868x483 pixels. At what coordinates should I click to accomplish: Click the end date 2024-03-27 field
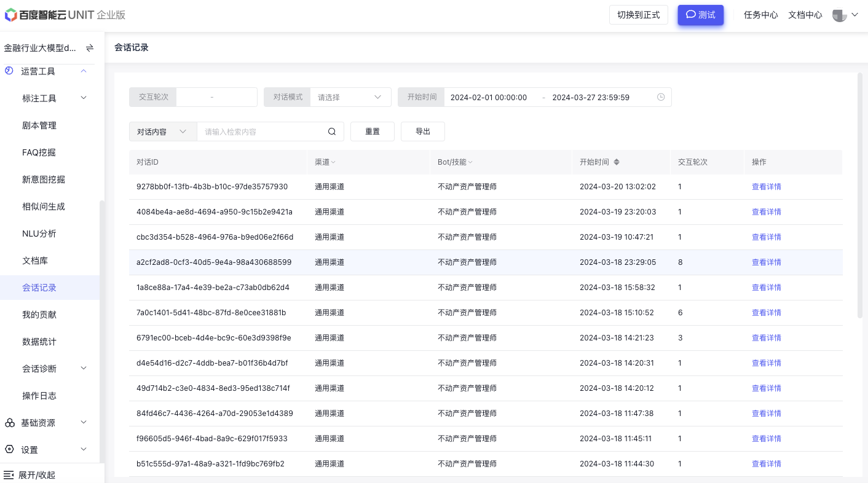[x=591, y=97]
